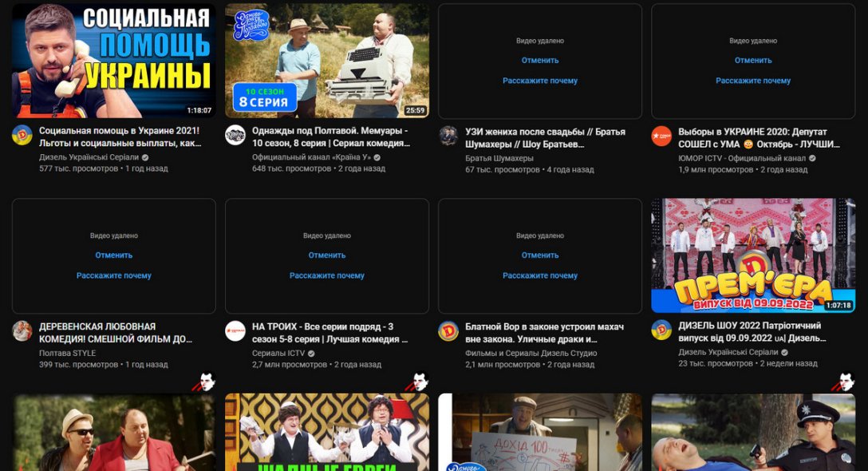868x471 pixels.
Task: Play the '10 сезон 8 серия' thumbnail
Action: tap(327, 61)
